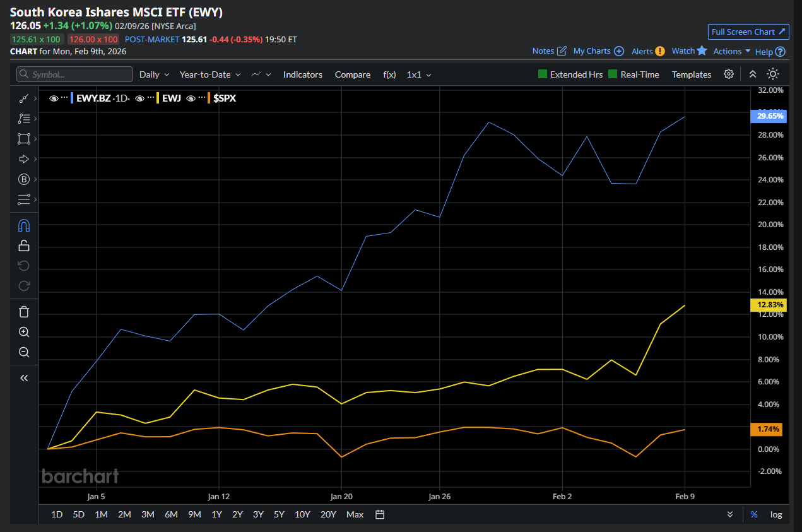The height and width of the screenshot is (532, 802).
Task: Open chart settings gear icon
Action: [x=729, y=74]
